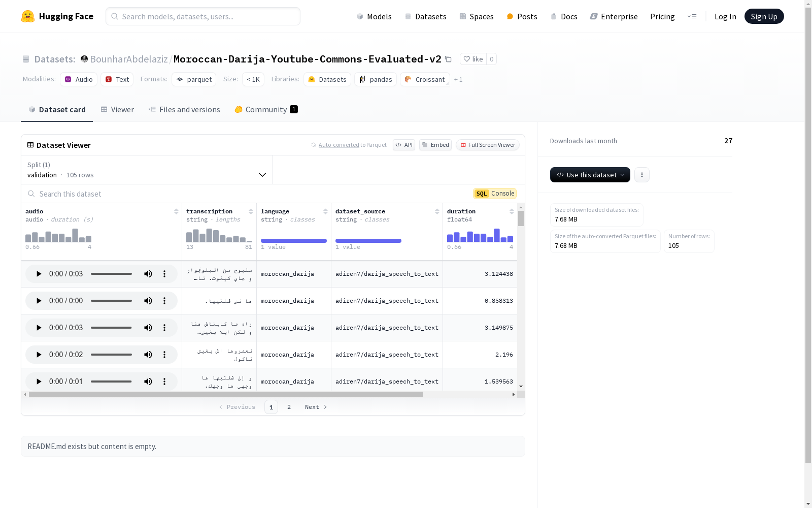This screenshot has width=812, height=508.
Task: Play audio for the 1.539563 duration row
Action: click(39, 382)
